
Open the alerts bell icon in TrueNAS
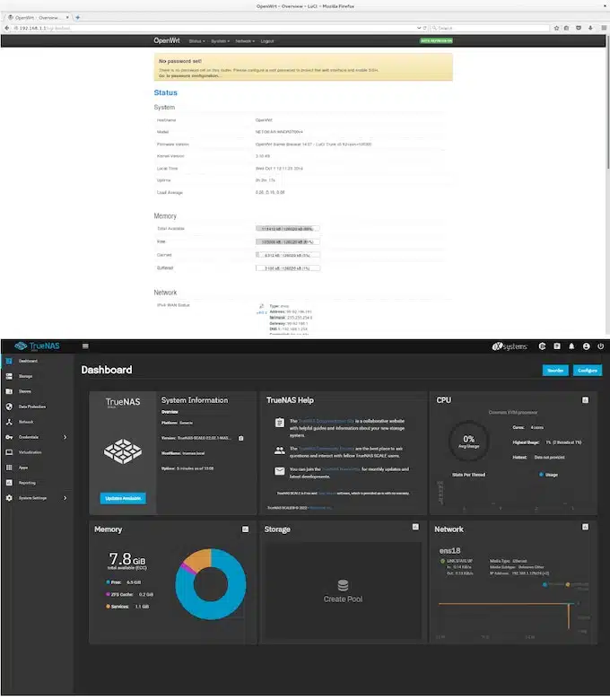(x=571, y=346)
